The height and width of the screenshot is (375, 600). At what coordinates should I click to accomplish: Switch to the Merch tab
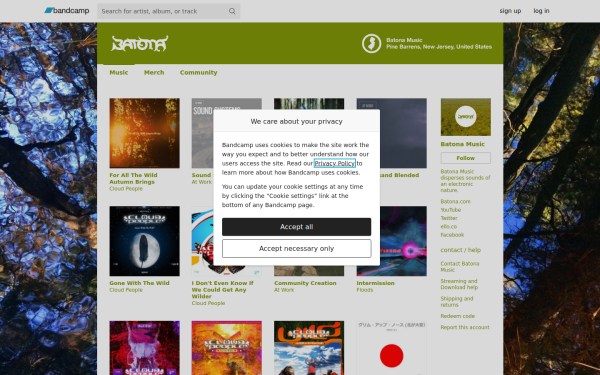click(x=154, y=72)
